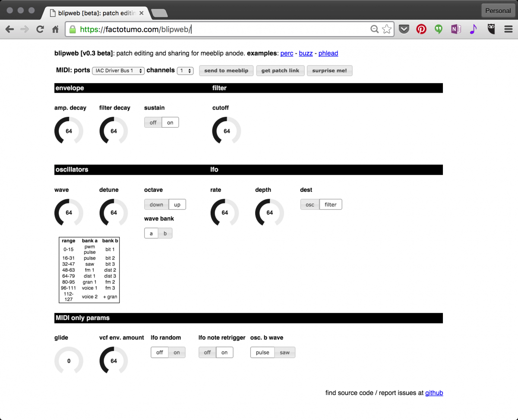Open the MIDI channels dropdown

coord(185,71)
